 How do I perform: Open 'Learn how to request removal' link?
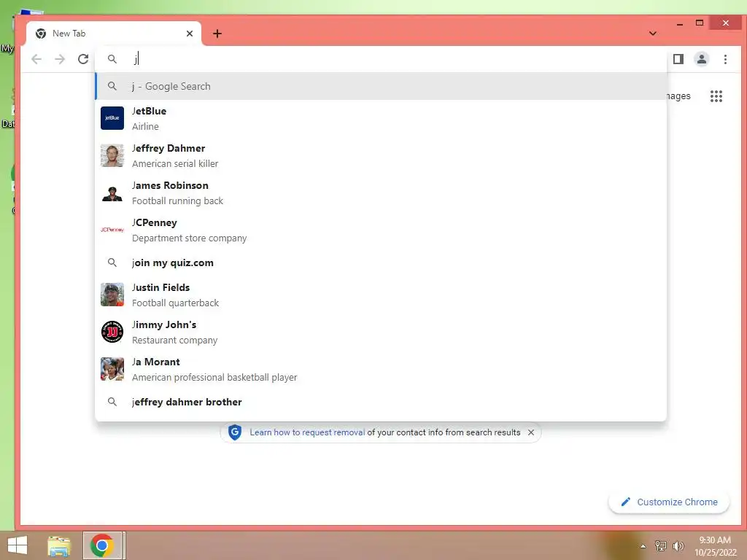(x=307, y=432)
